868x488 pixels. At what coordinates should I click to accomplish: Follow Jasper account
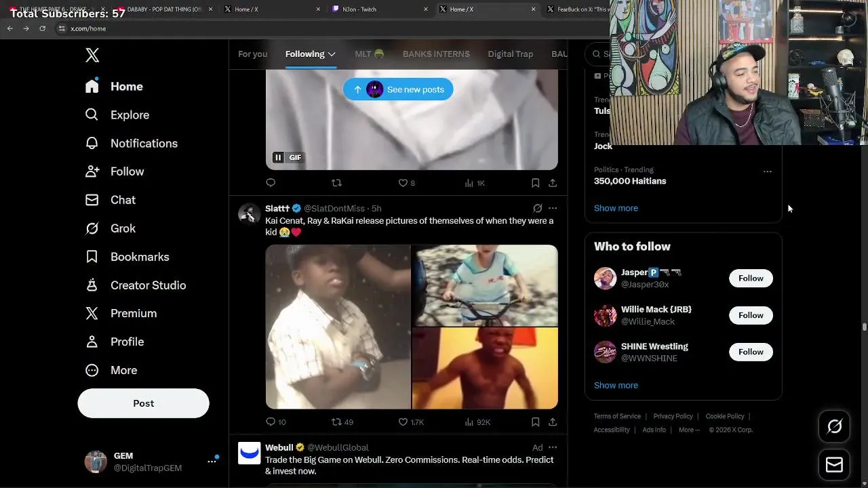click(x=751, y=278)
